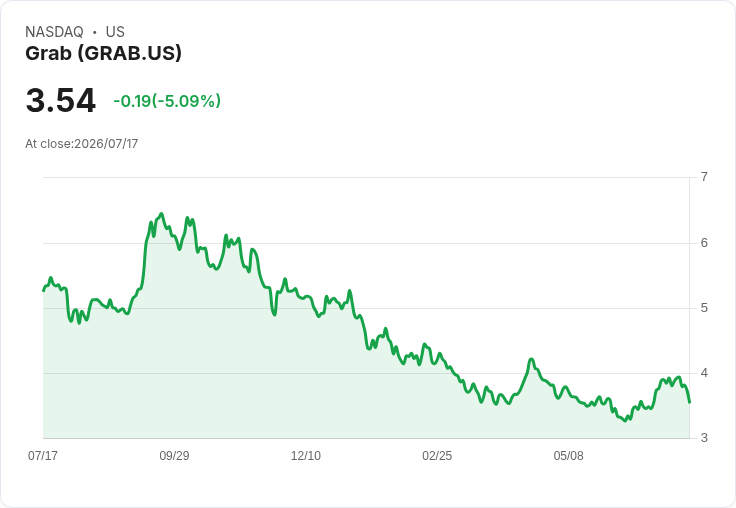The width and height of the screenshot is (736, 508).
Task: Click the final data point at the line's right end
Action: coord(690,402)
